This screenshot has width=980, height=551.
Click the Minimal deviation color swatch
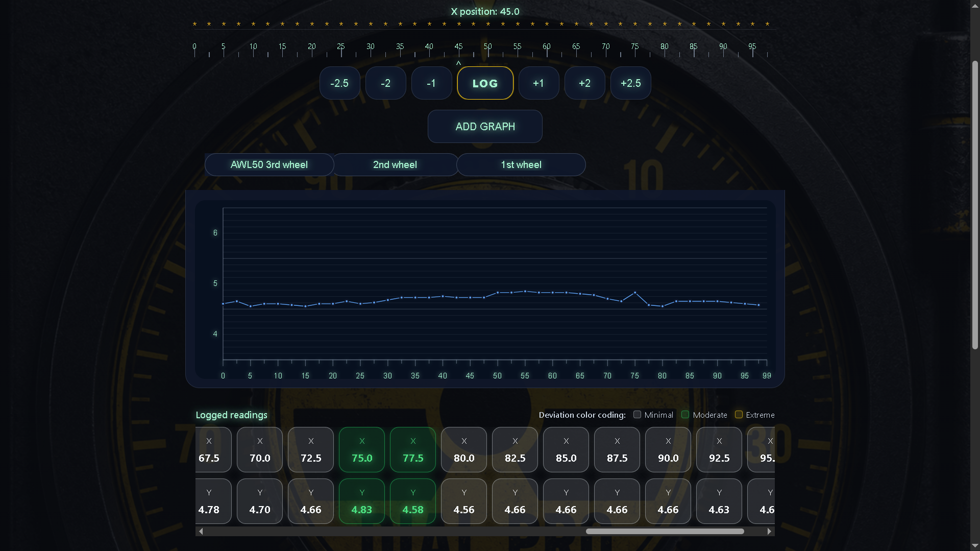pos(637,415)
